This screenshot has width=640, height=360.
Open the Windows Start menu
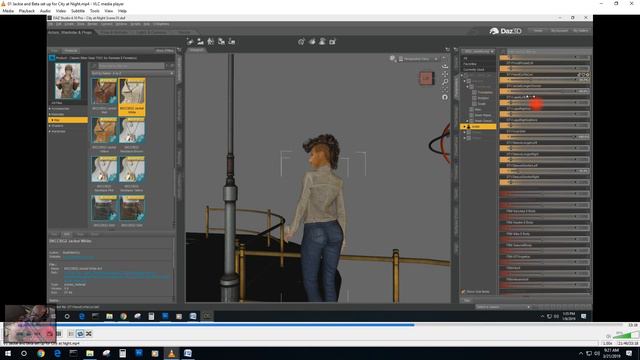8,353
